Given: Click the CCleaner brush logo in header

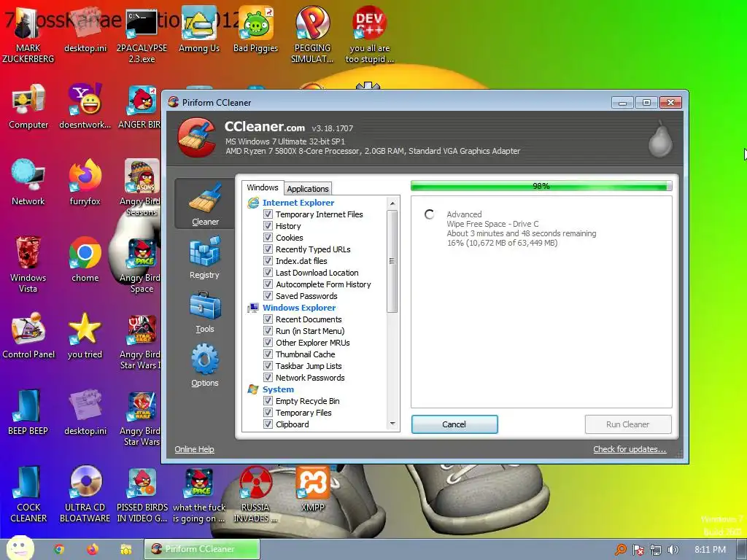Looking at the screenshot, I should [x=197, y=138].
